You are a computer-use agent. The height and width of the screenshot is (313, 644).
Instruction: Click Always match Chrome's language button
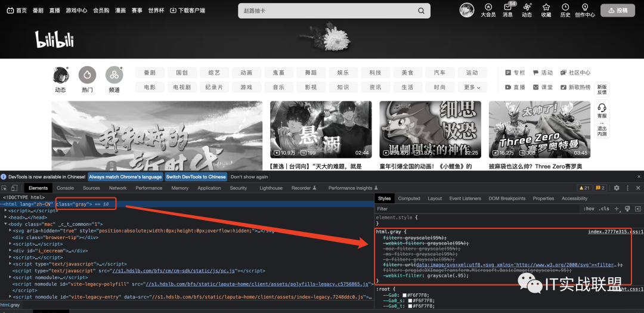125,177
